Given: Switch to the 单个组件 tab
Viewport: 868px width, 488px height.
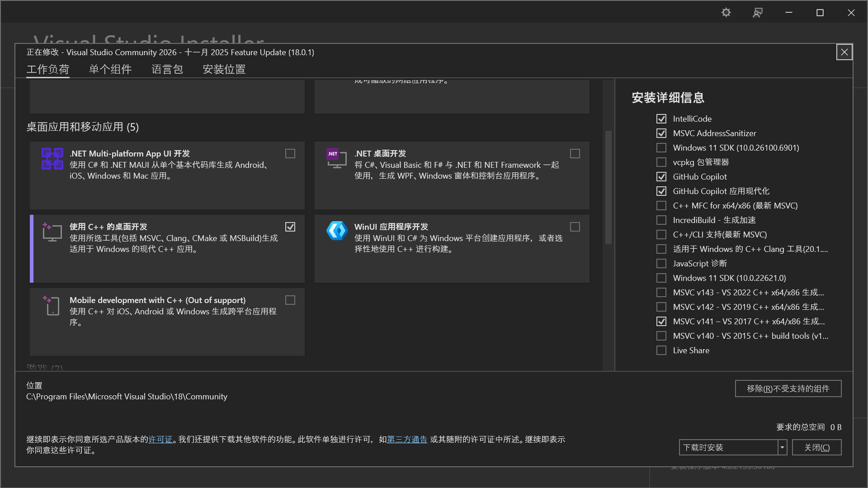Looking at the screenshot, I should pos(110,69).
